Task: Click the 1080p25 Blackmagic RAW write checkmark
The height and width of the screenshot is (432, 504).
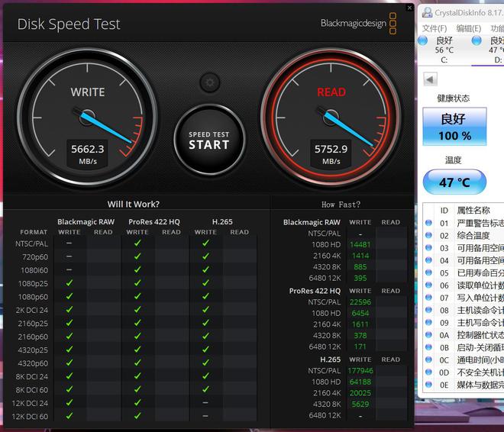Action: pos(69,283)
